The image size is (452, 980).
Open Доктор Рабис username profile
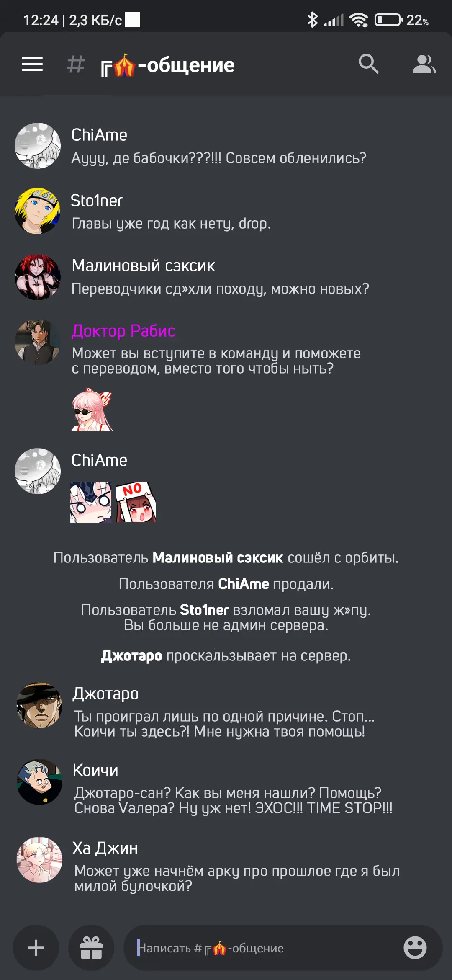coord(123,331)
